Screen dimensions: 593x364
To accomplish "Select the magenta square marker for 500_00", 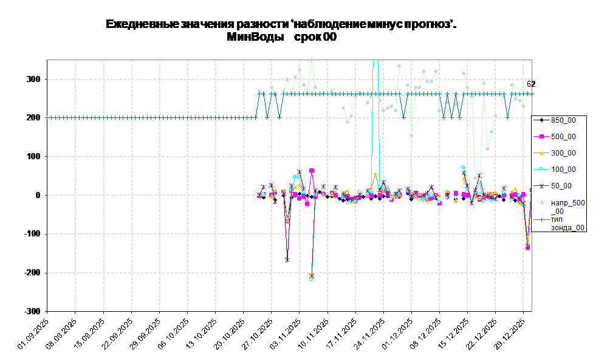I will pos(541,137).
